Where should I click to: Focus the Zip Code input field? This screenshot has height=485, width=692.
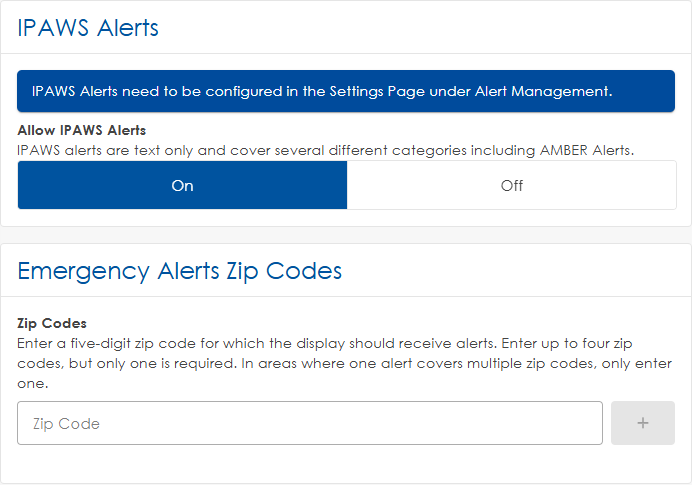point(310,423)
